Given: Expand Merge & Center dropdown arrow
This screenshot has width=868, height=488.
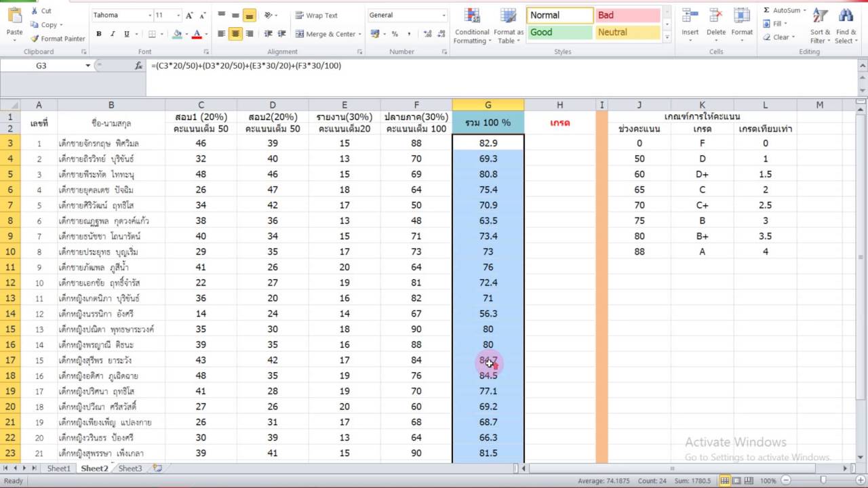Looking at the screenshot, I should [359, 34].
